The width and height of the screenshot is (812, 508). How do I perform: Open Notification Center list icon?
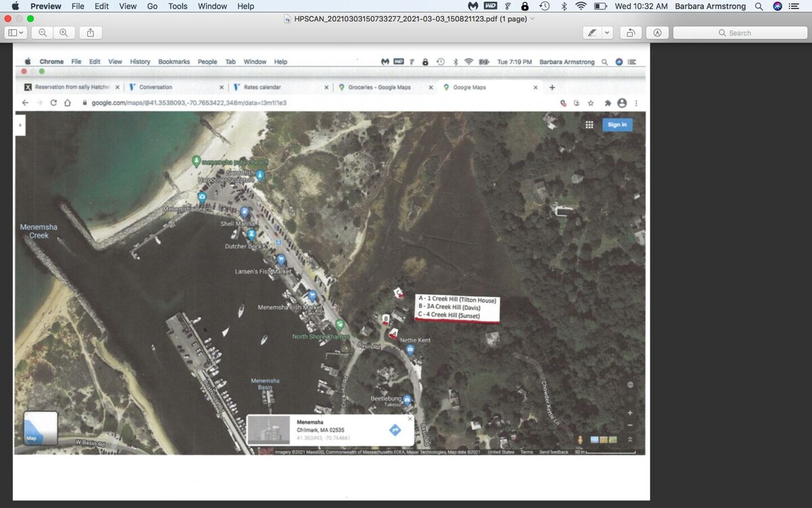pyautogui.click(x=795, y=6)
